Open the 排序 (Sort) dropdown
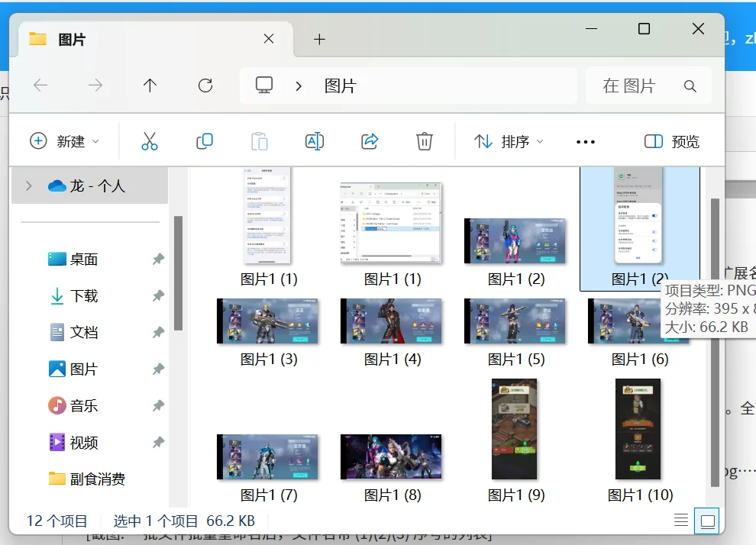The height and width of the screenshot is (545, 756). pyautogui.click(x=509, y=141)
